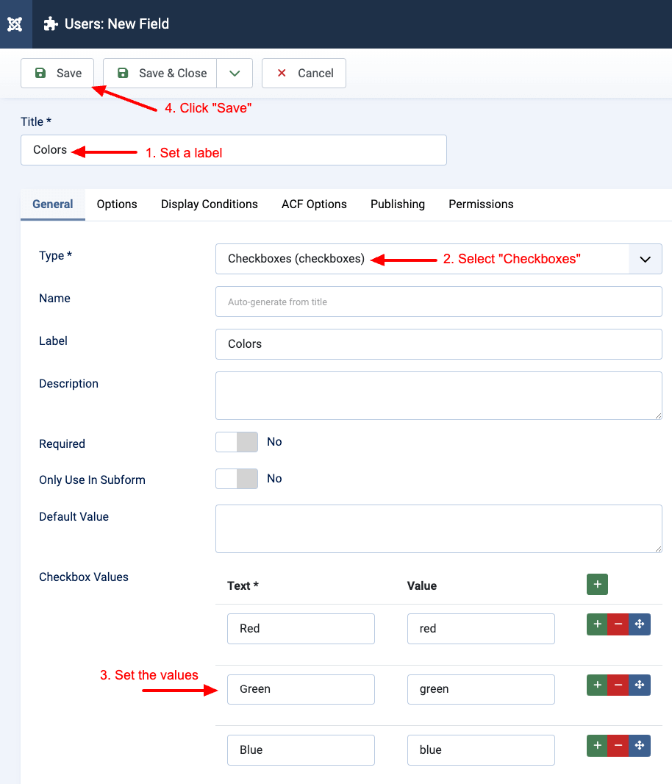Viewport: 672px width, 784px height.
Task: Click the Required label text
Action: pos(62,444)
